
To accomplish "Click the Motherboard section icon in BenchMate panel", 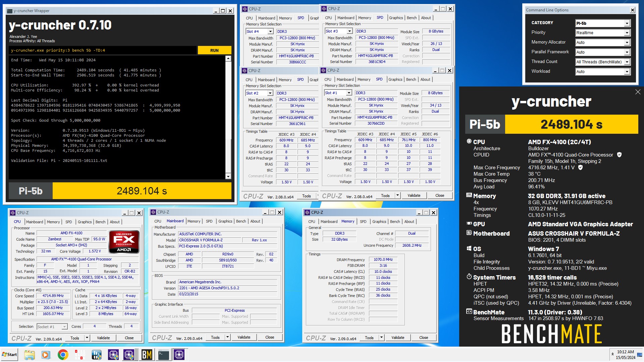I will 469,233.
